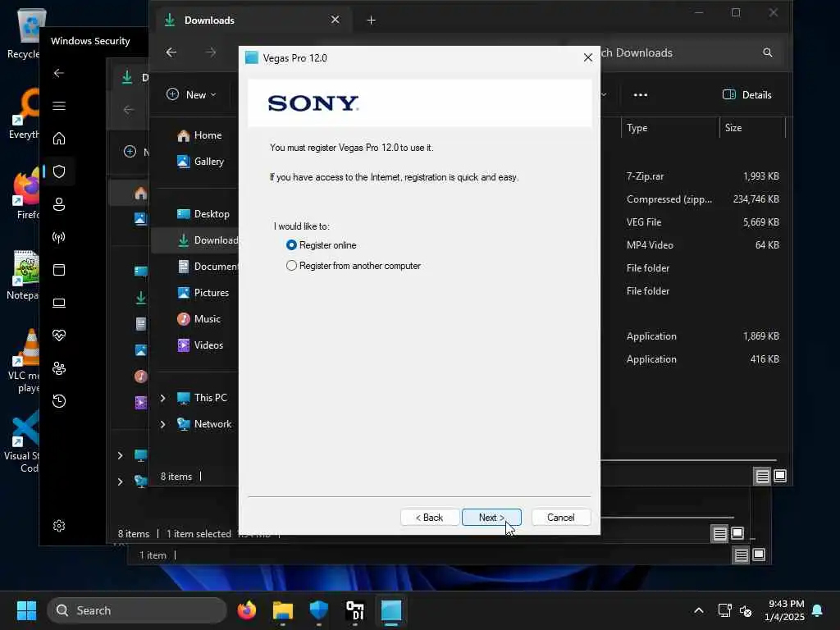Select Network in navigation pane
This screenshot has width=840, height=630.
[204, 424]
